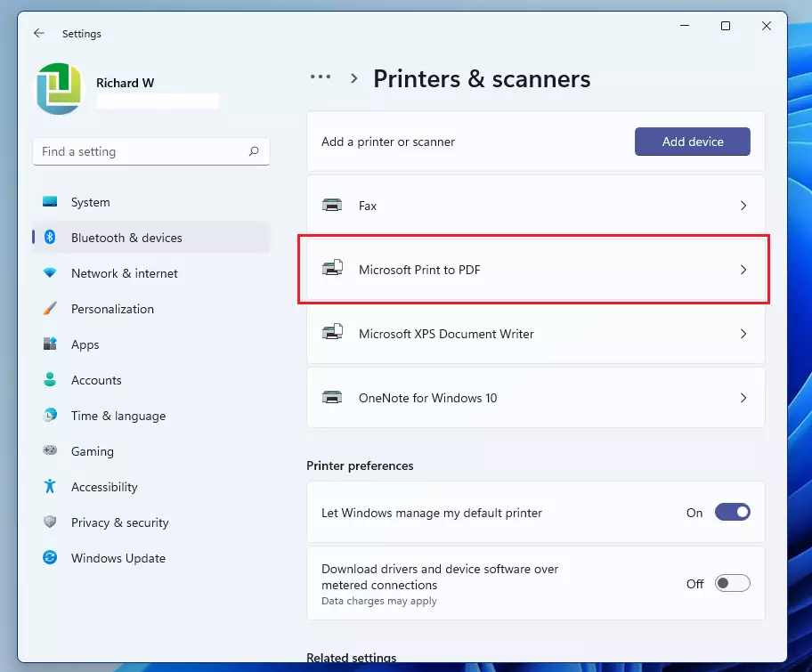Open Privacy & security settings
The height and width of the screenshot is (672, 812).
tap(151, 522)
